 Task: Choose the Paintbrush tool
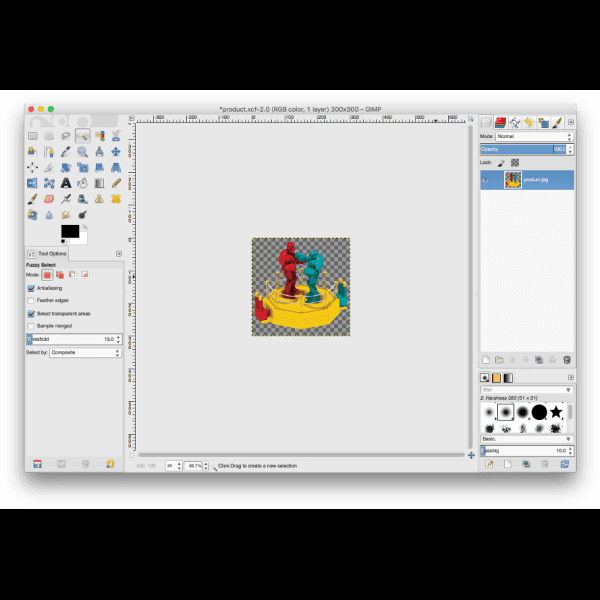point(33,199)
